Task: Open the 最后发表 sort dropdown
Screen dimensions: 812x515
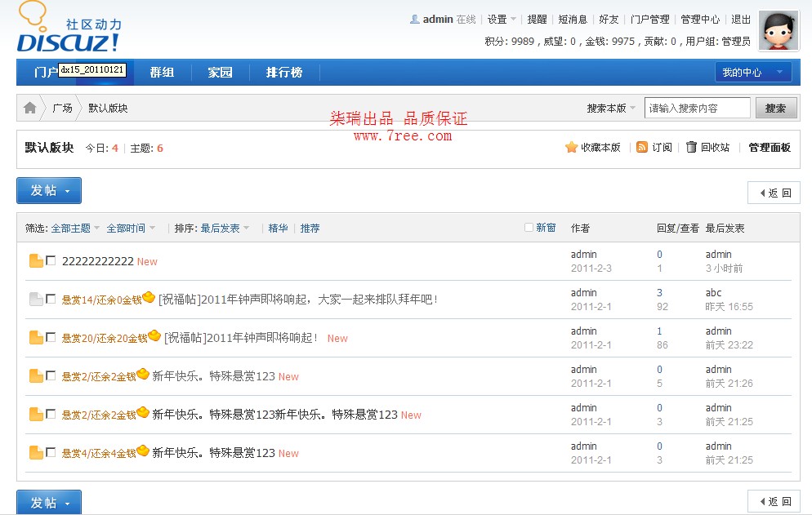Action: coord(225,229)
